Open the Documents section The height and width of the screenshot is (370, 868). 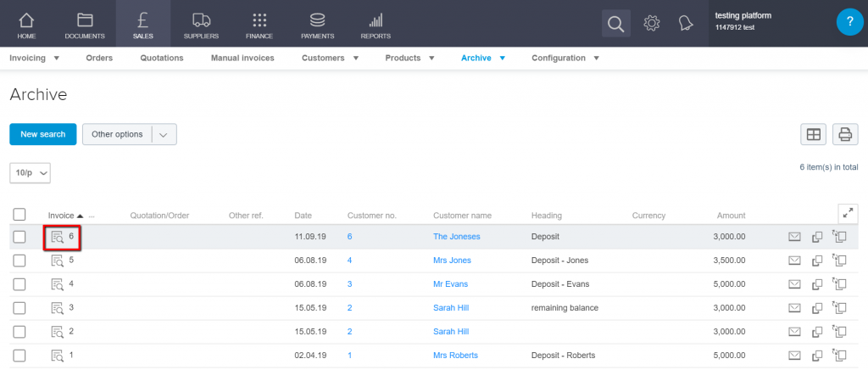click(85, 26)
